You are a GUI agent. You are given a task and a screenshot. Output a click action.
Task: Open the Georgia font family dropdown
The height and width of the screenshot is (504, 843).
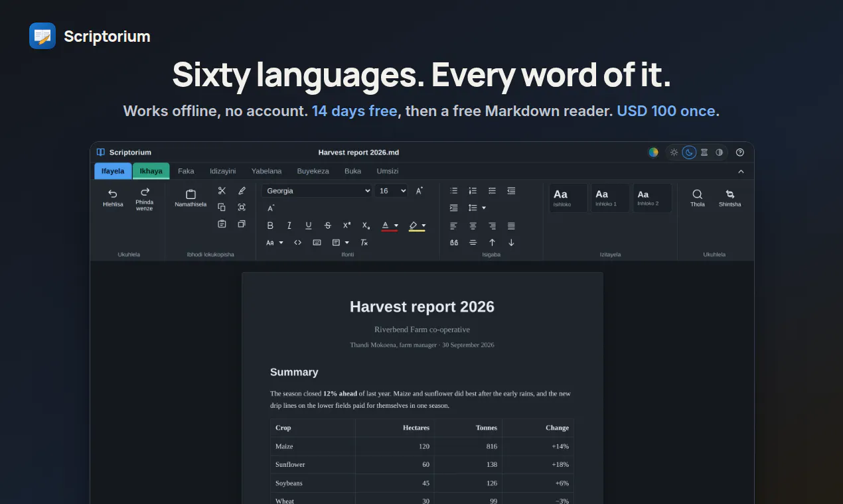[x=317, y=191]
